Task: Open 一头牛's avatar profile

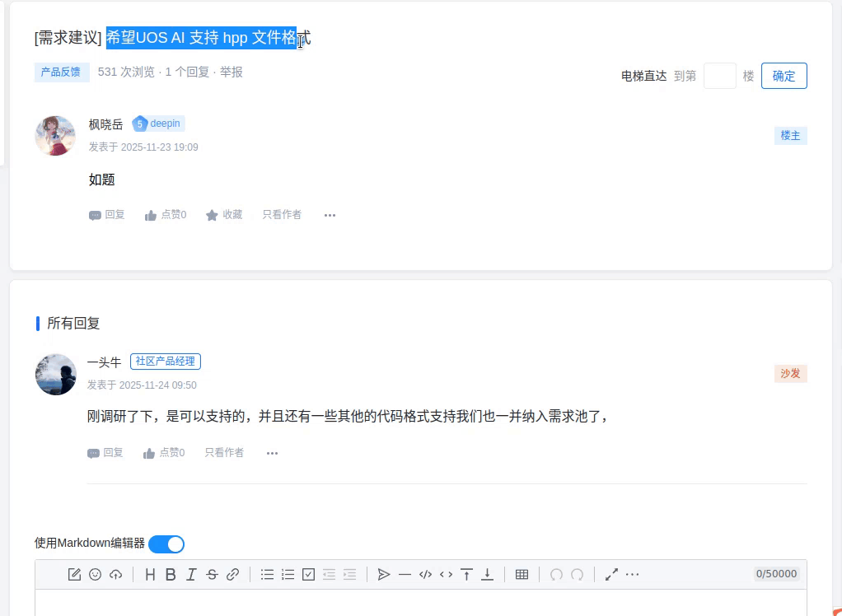Action: (x=55, y=374)
